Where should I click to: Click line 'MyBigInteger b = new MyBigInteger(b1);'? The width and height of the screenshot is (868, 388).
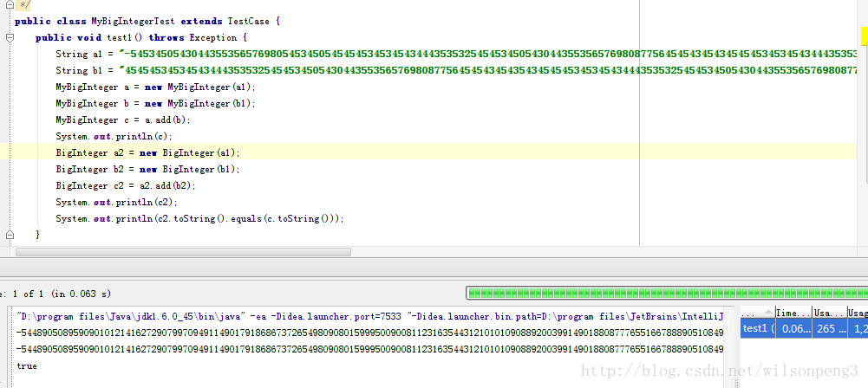[156, 103]
